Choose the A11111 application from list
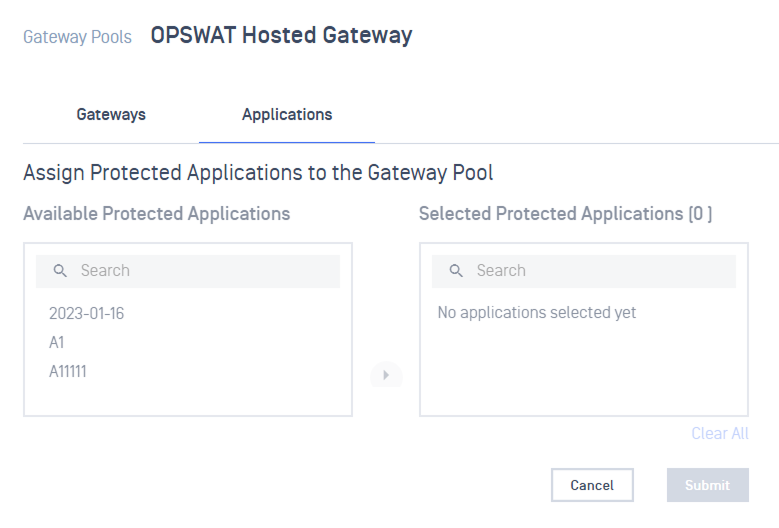 [x=68, y=371]
